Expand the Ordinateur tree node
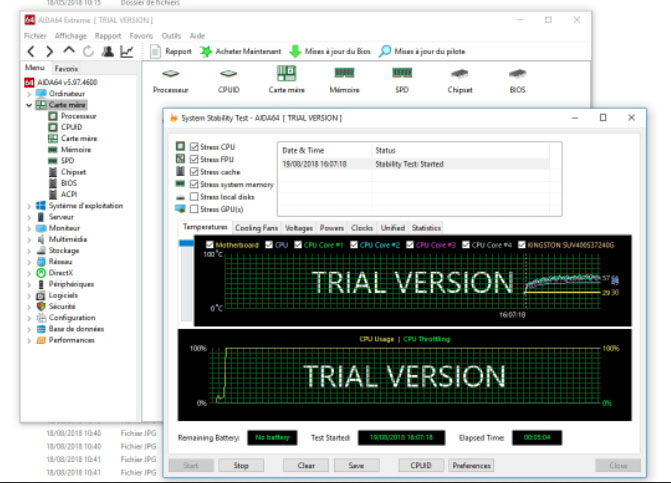 pos(29,94)
